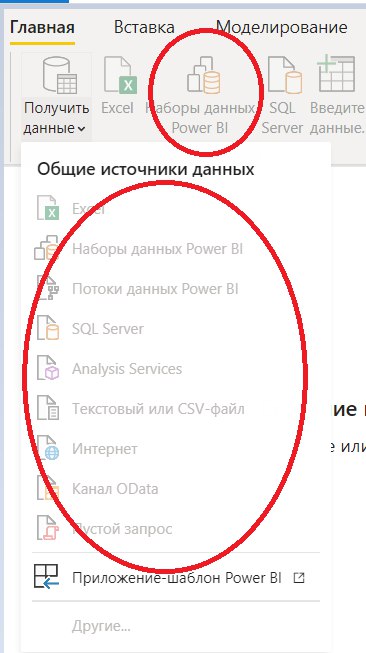Viewport: 366px width, 653px height.
Task: Click the text file icon beside CSV-файл
Action: (x=47, y=408)
